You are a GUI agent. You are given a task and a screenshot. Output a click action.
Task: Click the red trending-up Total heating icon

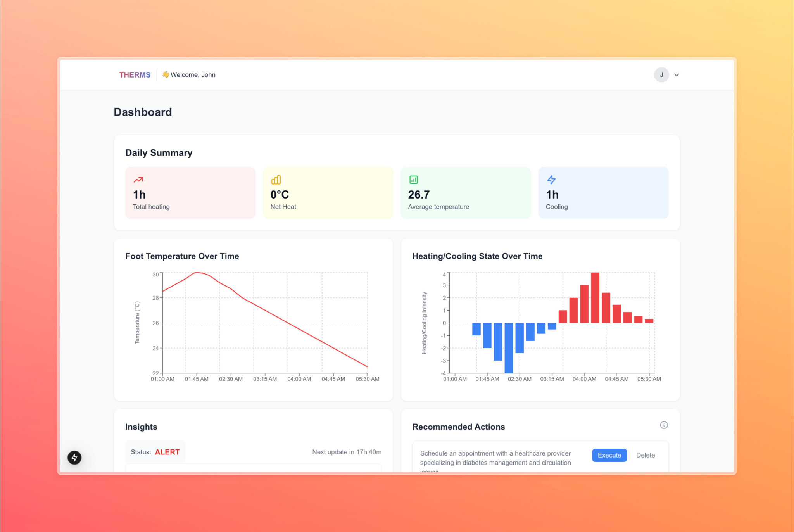[x=138, y=180]
